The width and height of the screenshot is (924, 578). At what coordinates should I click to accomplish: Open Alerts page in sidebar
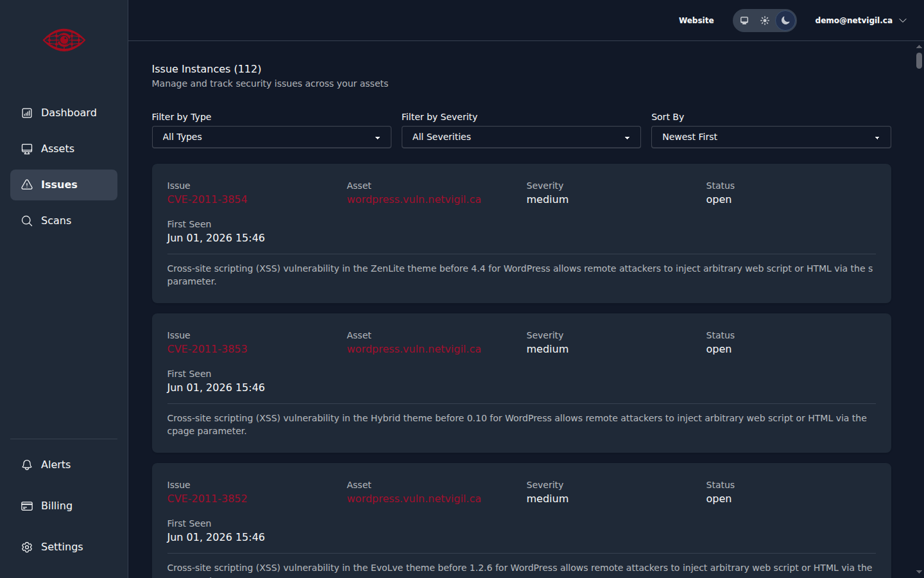64,465
